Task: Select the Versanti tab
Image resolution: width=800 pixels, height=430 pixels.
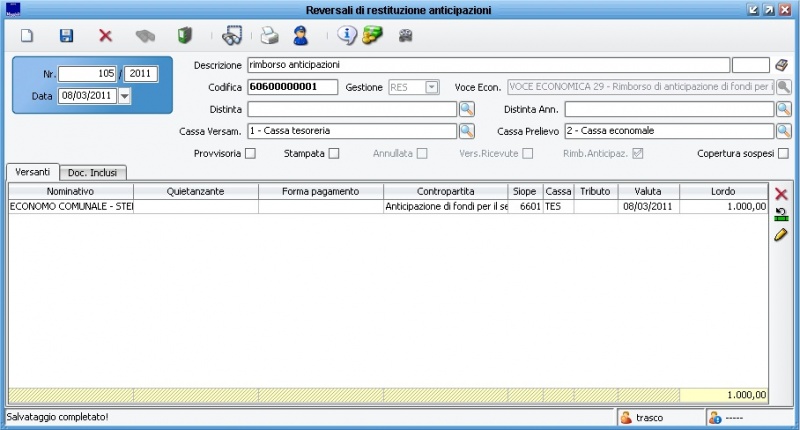Action: tap(32, 172)
